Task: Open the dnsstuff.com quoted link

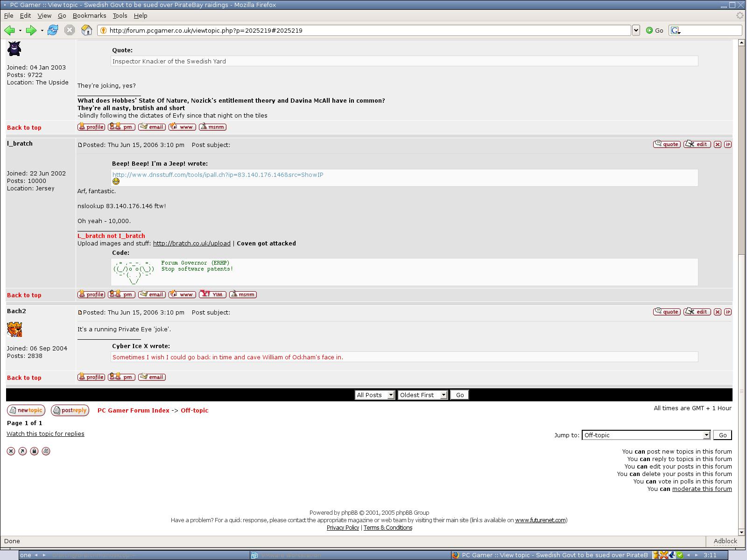Action: coord(218,175)
